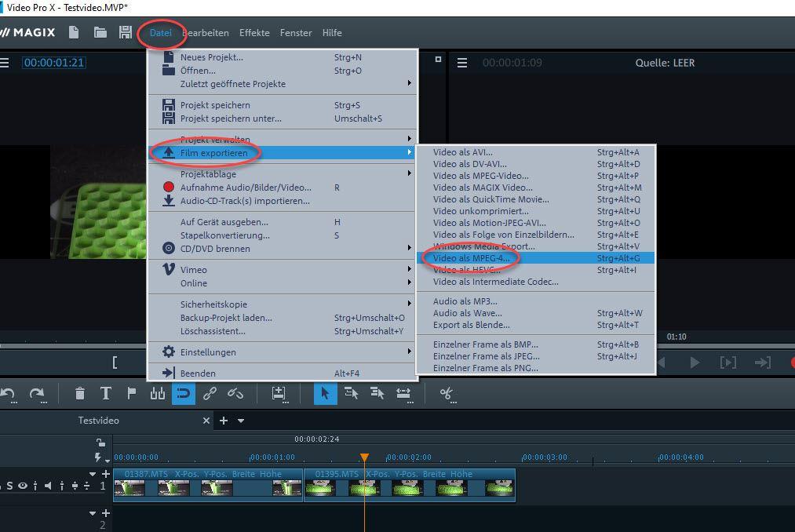Open the dropdown arrow next to the Testvideo tab
795x532 pixels.
tap(241, 421)
